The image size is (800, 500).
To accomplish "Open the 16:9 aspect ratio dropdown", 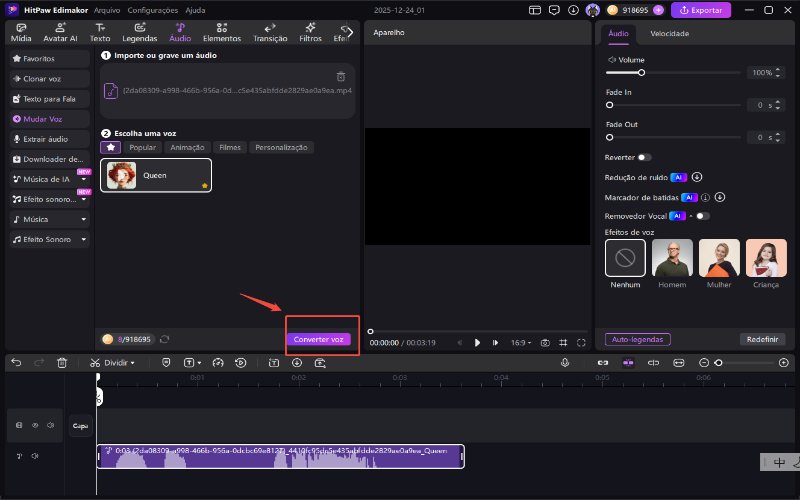I will click(522, 342).
